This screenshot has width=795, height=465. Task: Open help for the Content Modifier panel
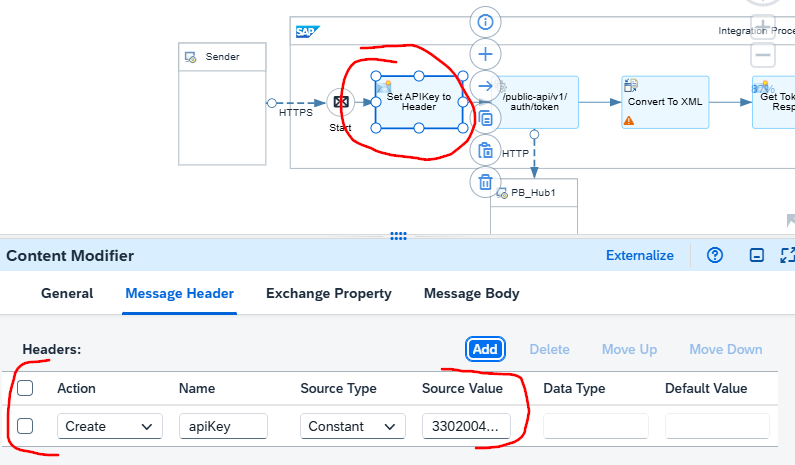click(714, 255)
